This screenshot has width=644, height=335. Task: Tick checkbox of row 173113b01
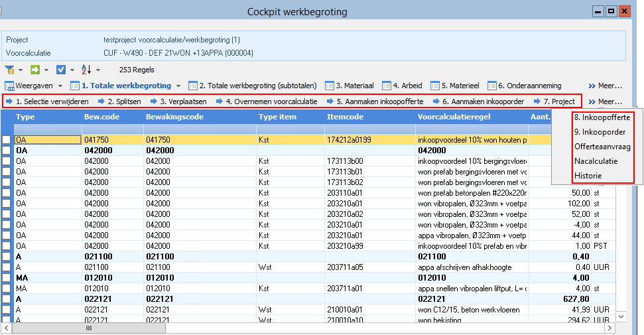click(x=6, y=172)
